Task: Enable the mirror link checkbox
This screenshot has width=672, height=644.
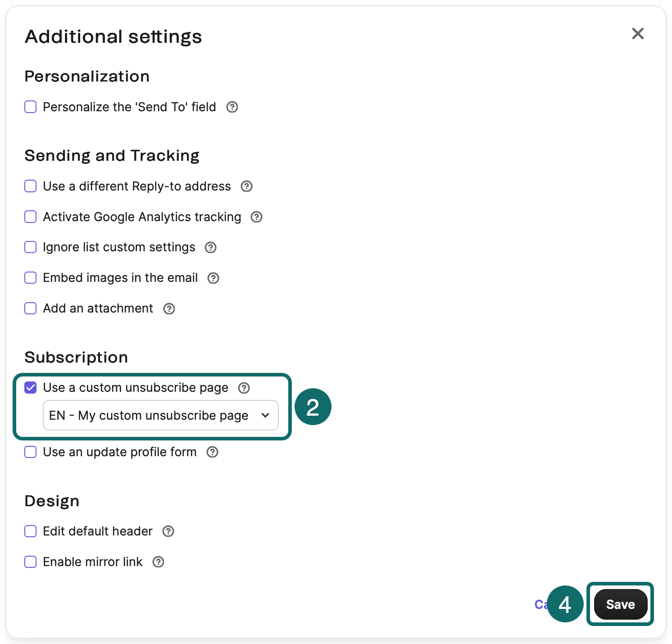Action: (x=31, y=562)
